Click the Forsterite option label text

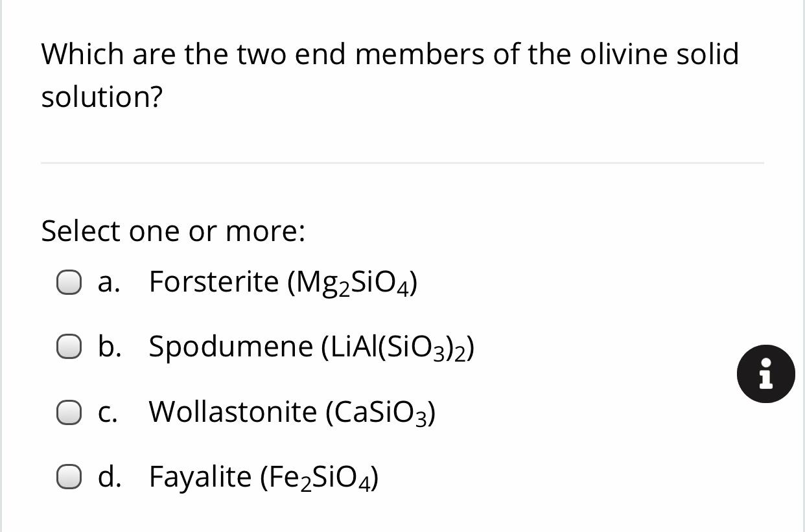[282, 281]
